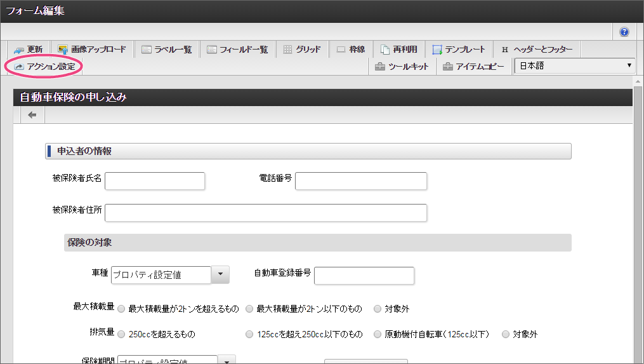Select 125ccを超え250cc以下のもの radio option
This screenshot has height=364, width=644.
(249, 334)
